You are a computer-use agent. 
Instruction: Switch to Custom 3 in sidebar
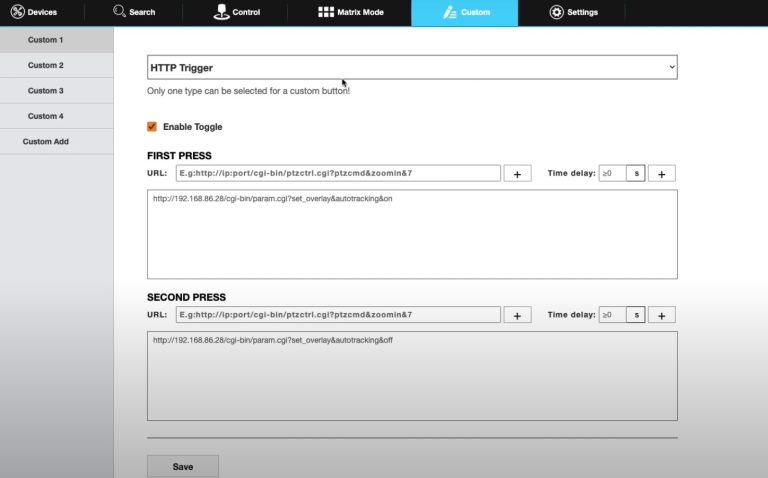click(46, 91)
